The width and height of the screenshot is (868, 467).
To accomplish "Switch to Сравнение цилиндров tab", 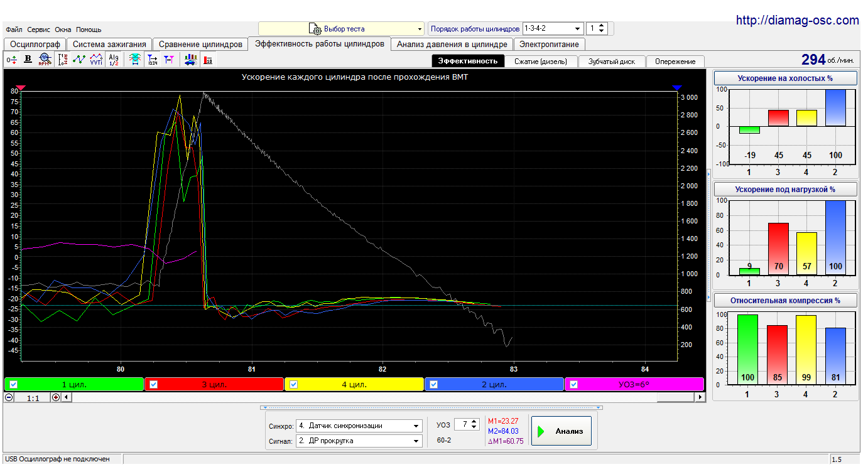I will pyautogui.click(x=200, y=45).
